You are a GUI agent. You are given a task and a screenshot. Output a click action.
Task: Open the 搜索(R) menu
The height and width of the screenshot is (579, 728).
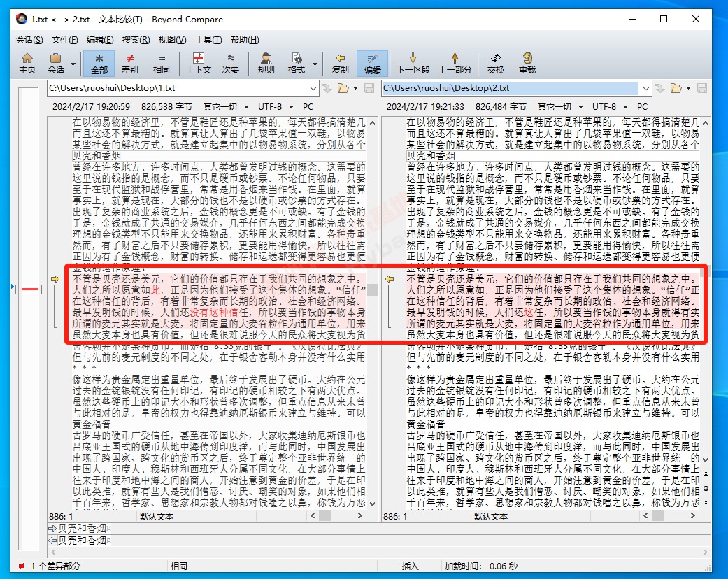pyautogui.click(x=136, y=40)
